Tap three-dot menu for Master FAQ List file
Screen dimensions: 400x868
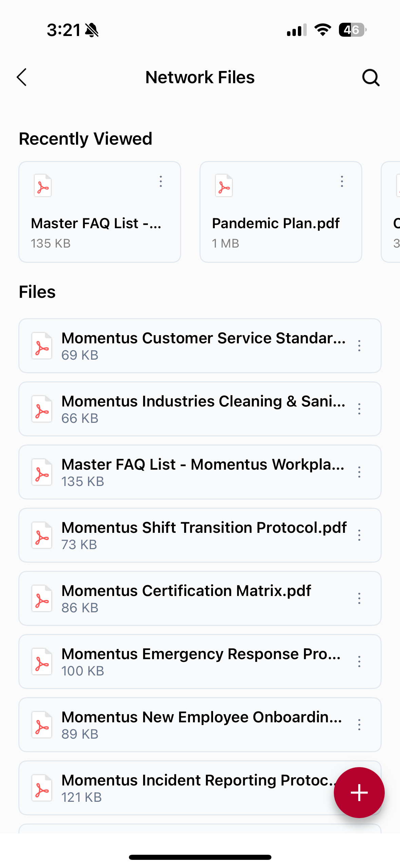click(359, 472)
